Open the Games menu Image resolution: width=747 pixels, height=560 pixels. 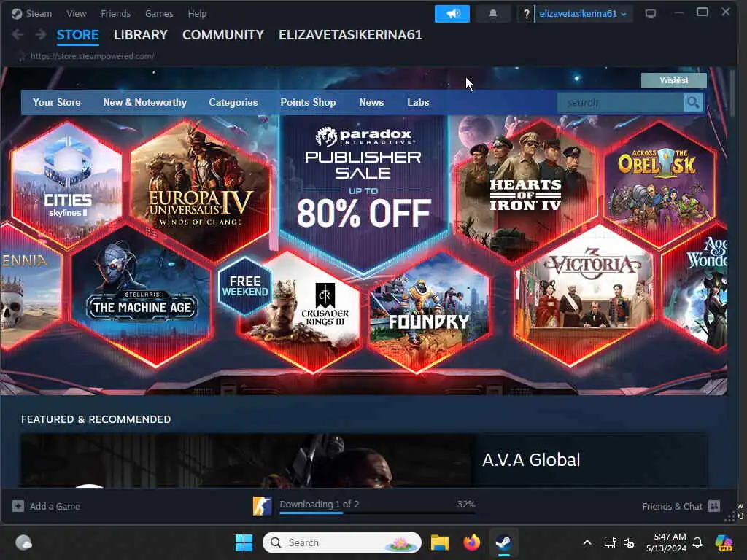click(159, 13)
